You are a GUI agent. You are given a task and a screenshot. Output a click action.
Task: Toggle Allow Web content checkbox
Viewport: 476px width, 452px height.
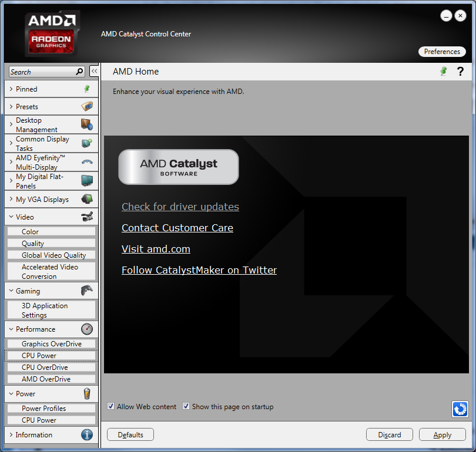111,406
